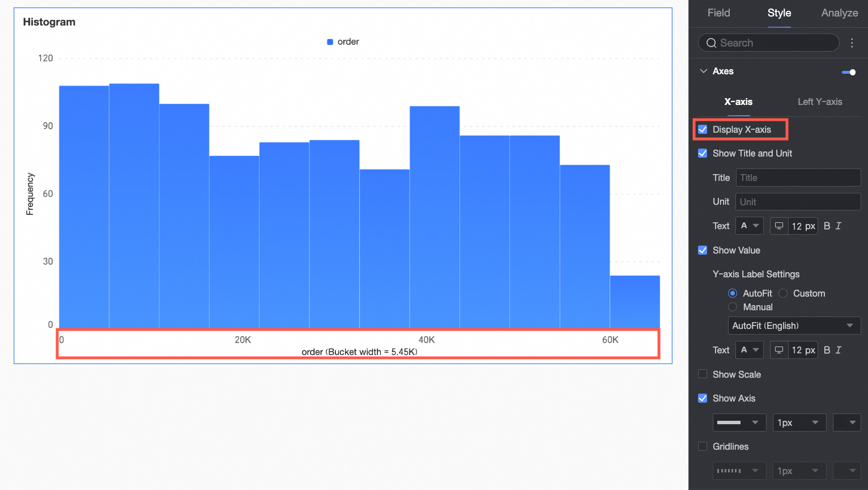This screenshot has height=490, width=868.
Task: Click the Frequency y-axis label
Action: [x=30, y=194]
